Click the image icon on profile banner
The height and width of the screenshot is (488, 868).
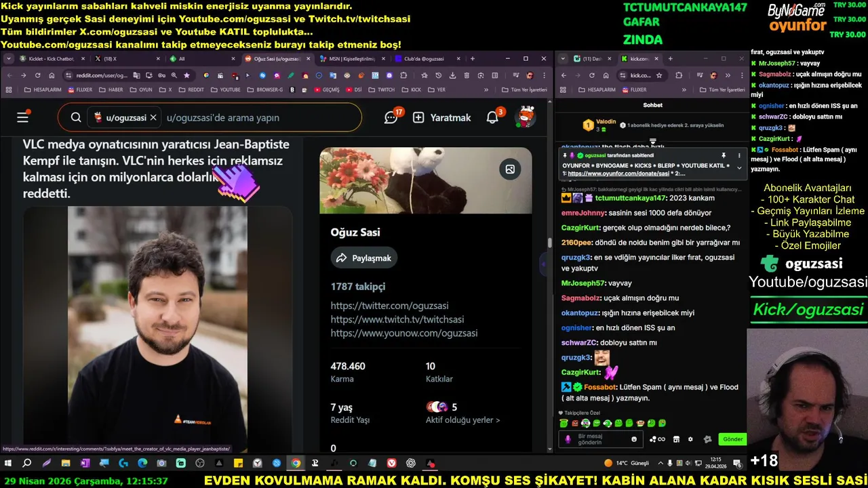pos(510,169)
